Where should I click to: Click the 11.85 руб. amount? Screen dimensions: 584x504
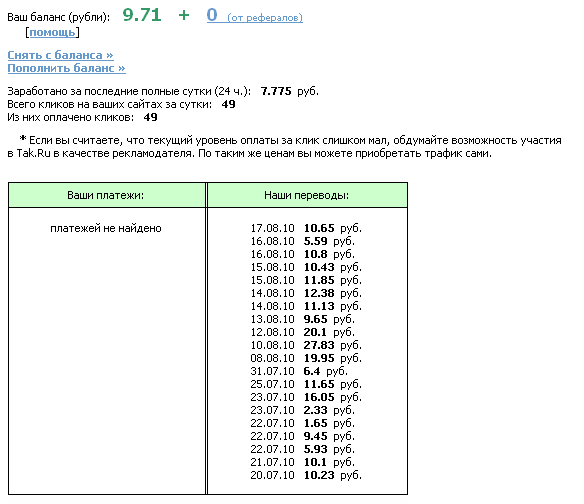click(333, 280)
